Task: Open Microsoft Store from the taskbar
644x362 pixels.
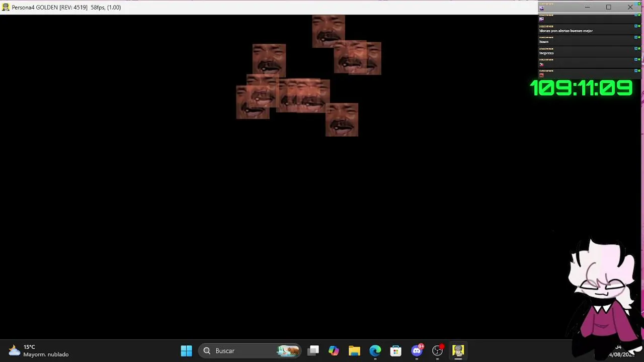Action: click(396, 350)
